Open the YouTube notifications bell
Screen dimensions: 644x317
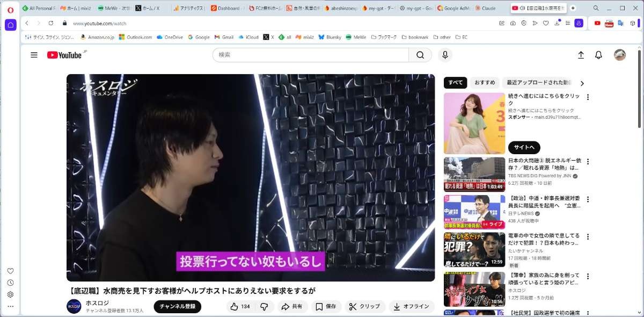coord(598,55)
